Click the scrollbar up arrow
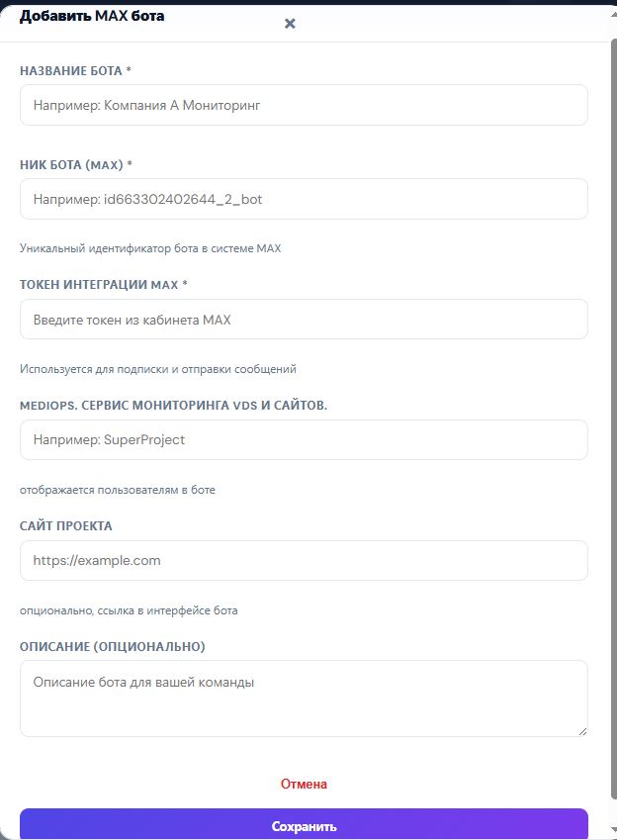 click(x=614, y=15)
